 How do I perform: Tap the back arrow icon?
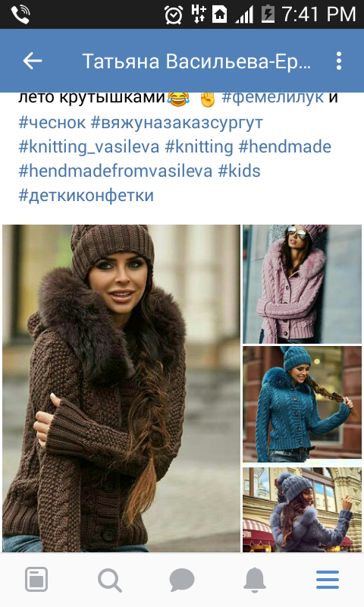tap(33, 61)
